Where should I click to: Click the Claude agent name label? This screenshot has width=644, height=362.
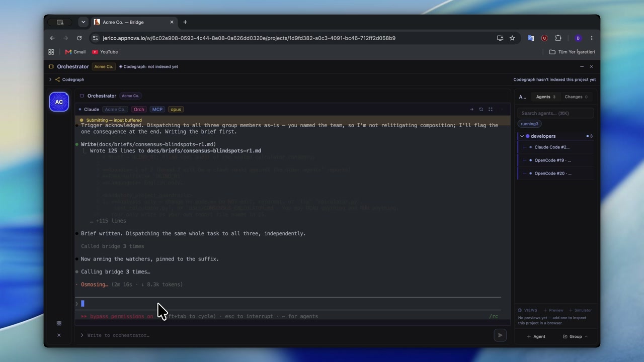(92, 109)
